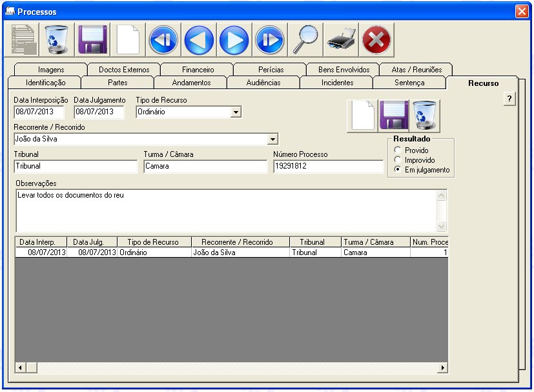Click the blank page new record icon in main toolbar
534x392 pixels.
coord(128,39)
